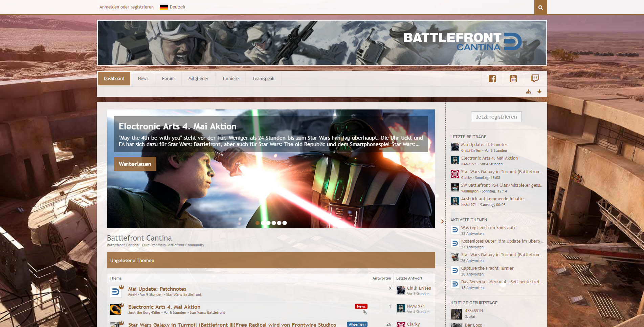Click Clarky's avatar in Letzte Beiträge
Screen dimensions: 644x327
(455, 174)
